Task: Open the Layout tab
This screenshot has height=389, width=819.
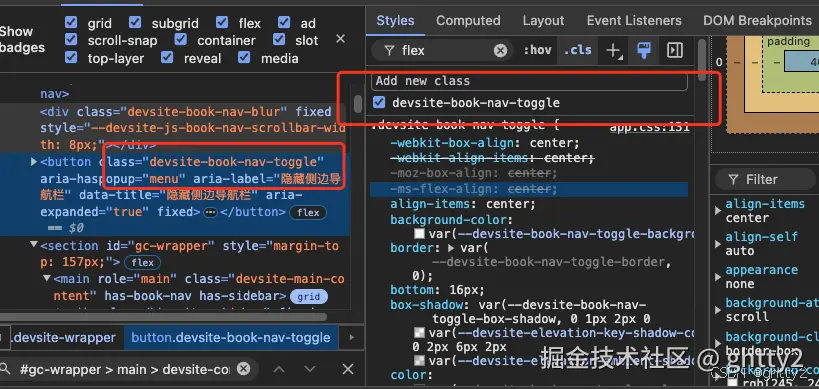Action: click(x=543, y=20)
